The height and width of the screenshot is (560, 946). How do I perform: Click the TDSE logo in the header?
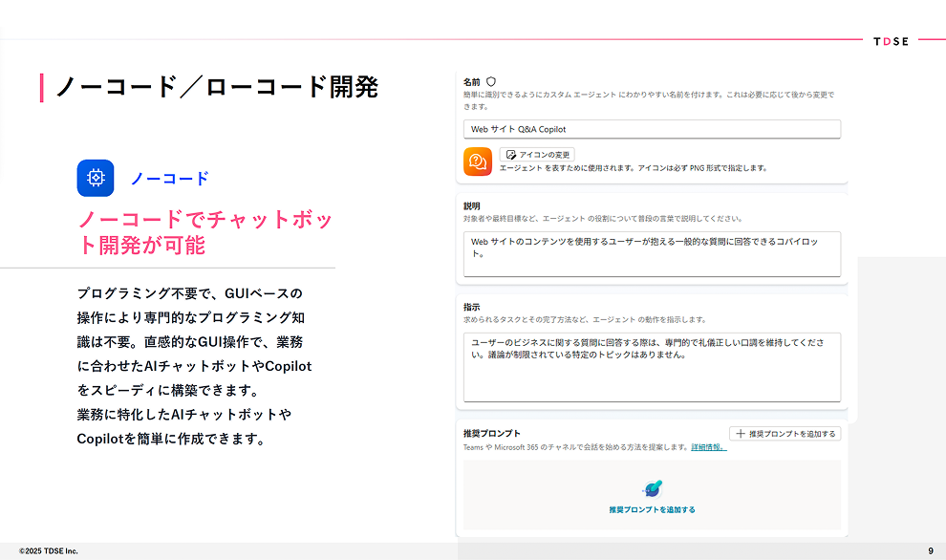coord(891,41)
